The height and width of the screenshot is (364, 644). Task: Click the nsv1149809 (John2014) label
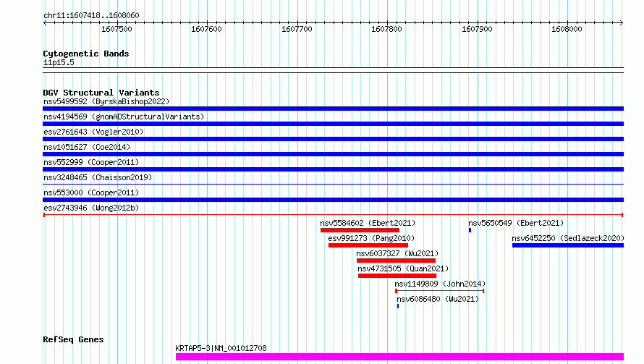pyautogui.click(x=440, y=284)
